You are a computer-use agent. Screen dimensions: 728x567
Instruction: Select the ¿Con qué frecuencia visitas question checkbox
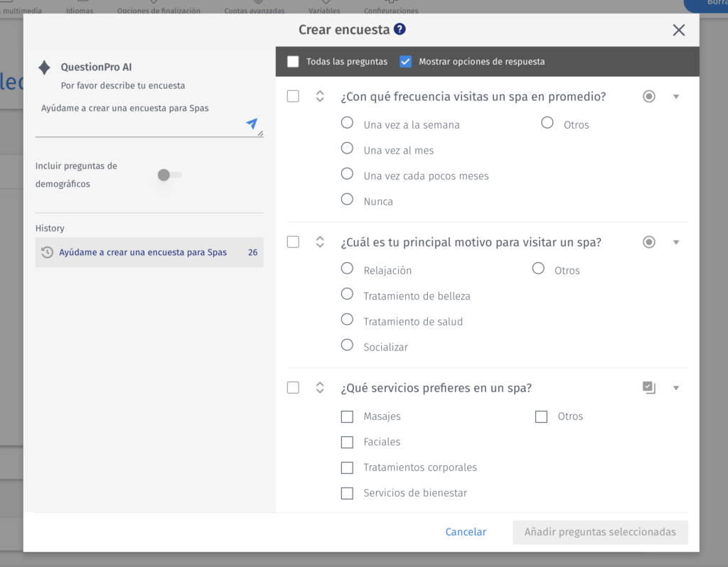(293, 96)
